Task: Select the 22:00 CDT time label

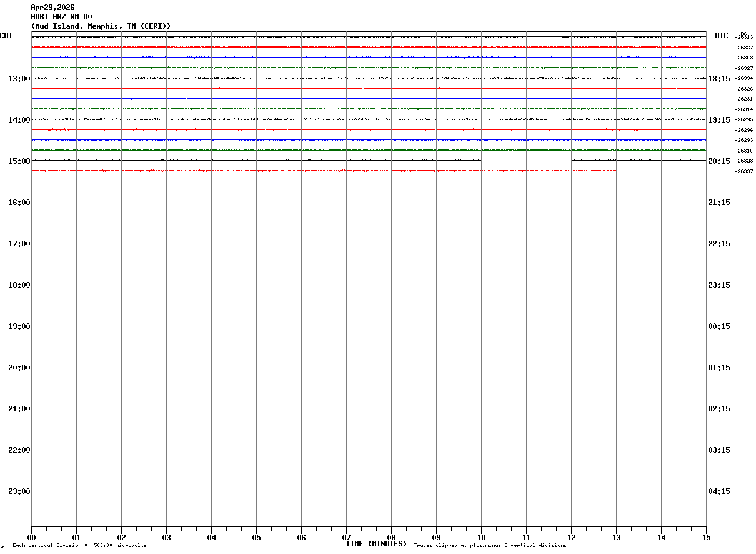Action: pos(19,450)
